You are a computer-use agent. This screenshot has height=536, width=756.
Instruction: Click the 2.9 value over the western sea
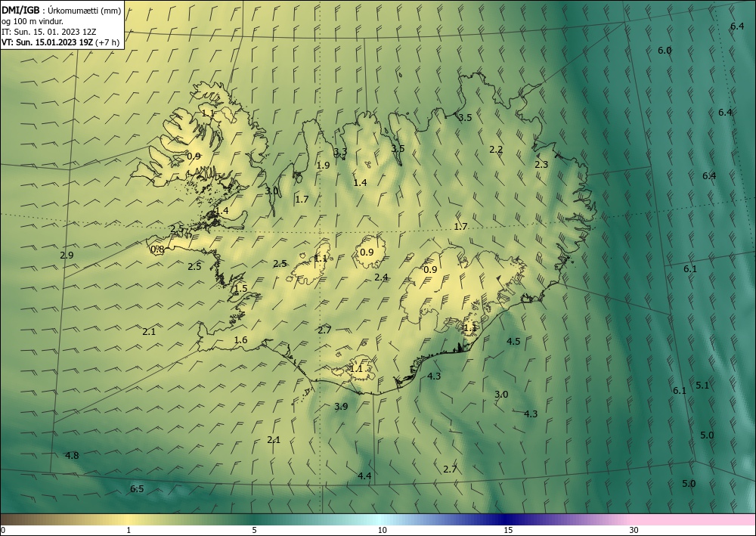pos(67,256)
